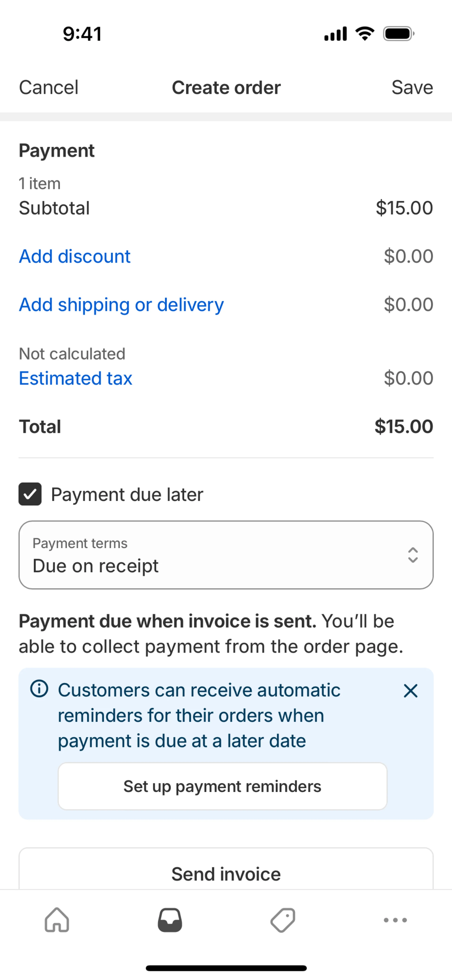The height and width of the screenshot is (980, 452).
Task: Tap the Payment terms up-down chevrons
Action: point(413,555)
